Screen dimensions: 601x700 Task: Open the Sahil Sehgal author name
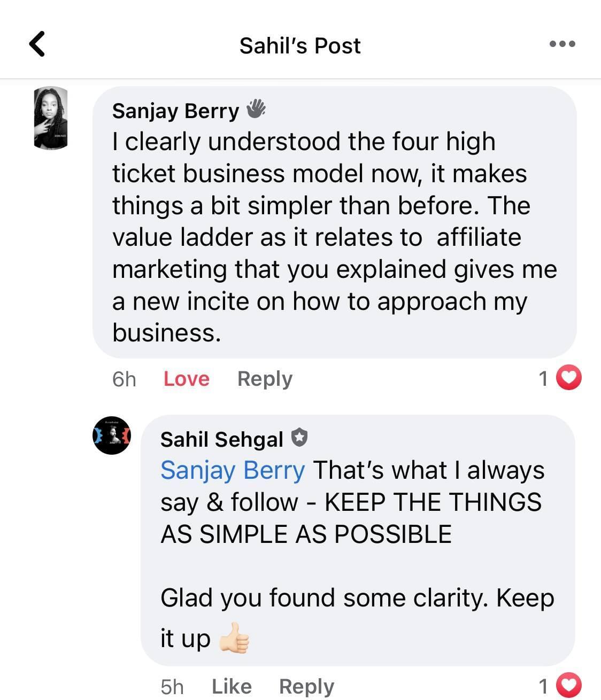click(221, 439)
